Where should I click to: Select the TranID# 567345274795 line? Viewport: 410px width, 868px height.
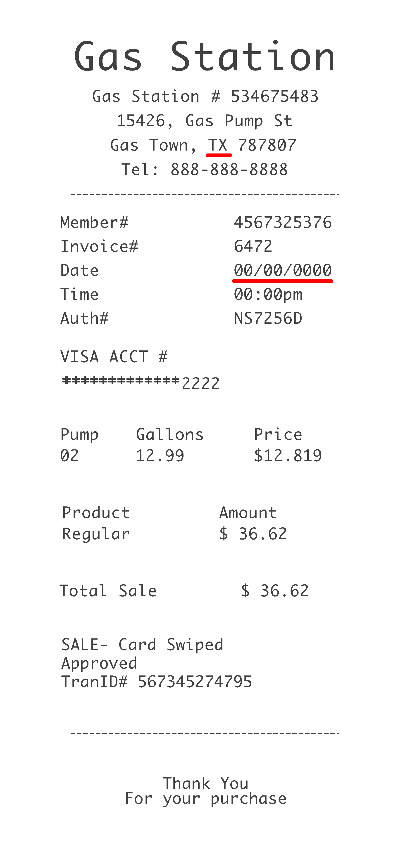[x=156, y=682]
